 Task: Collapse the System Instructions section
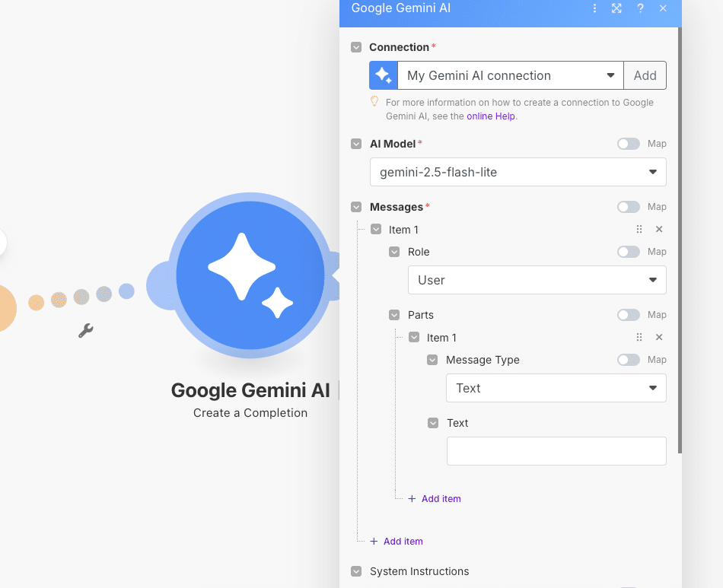356,571
